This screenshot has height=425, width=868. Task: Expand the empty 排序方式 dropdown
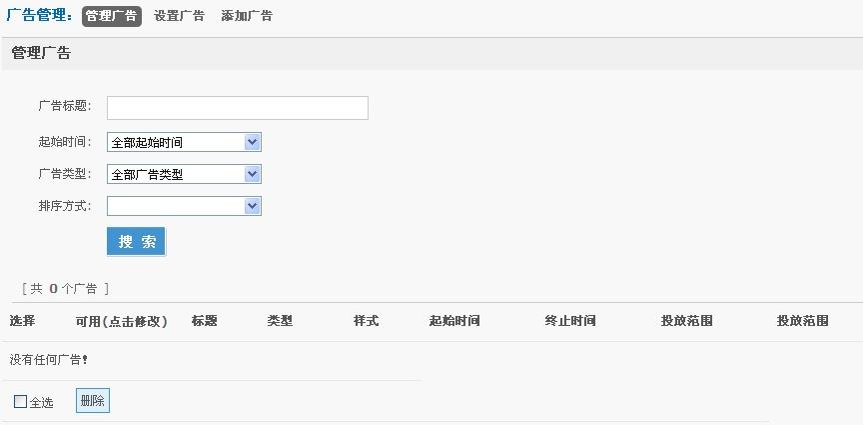point(184,206)
